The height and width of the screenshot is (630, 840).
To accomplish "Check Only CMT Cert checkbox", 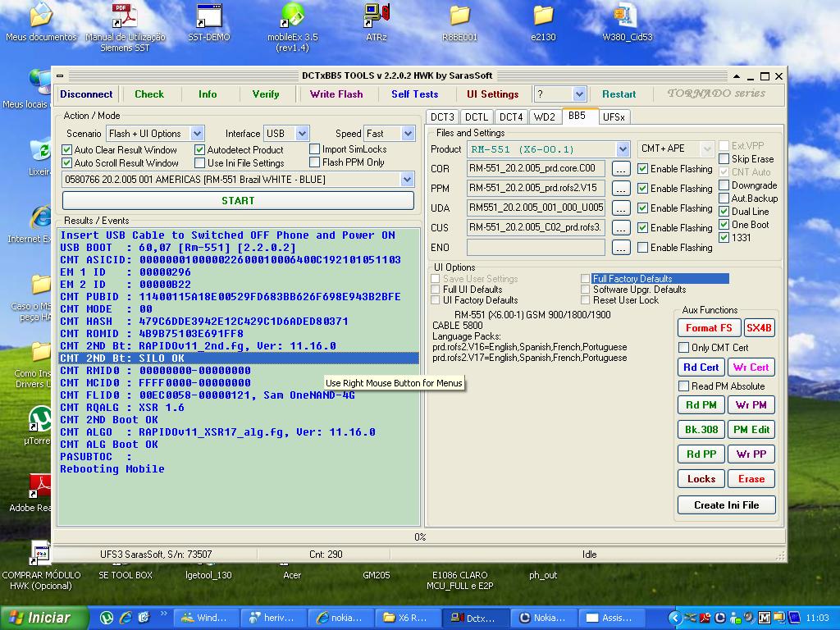I will 683,347.
